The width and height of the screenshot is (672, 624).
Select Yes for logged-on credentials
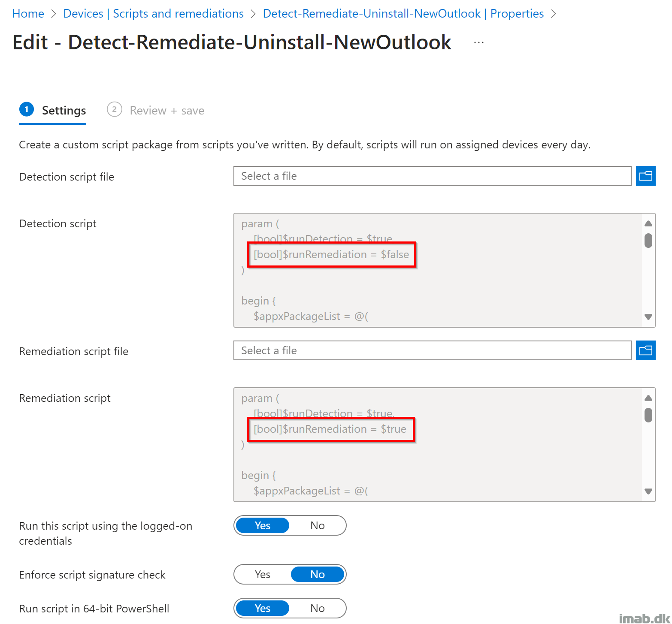pos(263,525)
